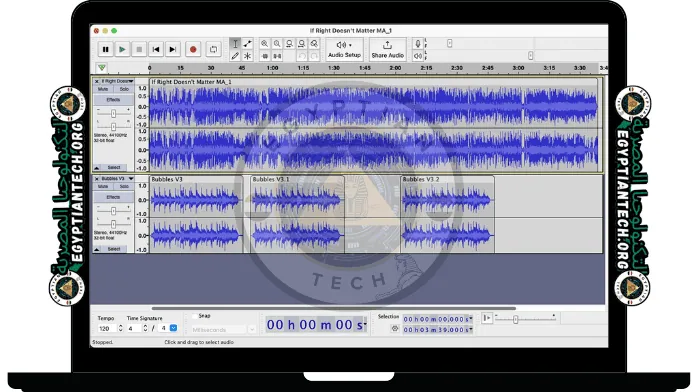Pause playback with the Pause button
This screenshot has width=698, height=392.
(105, 49)
